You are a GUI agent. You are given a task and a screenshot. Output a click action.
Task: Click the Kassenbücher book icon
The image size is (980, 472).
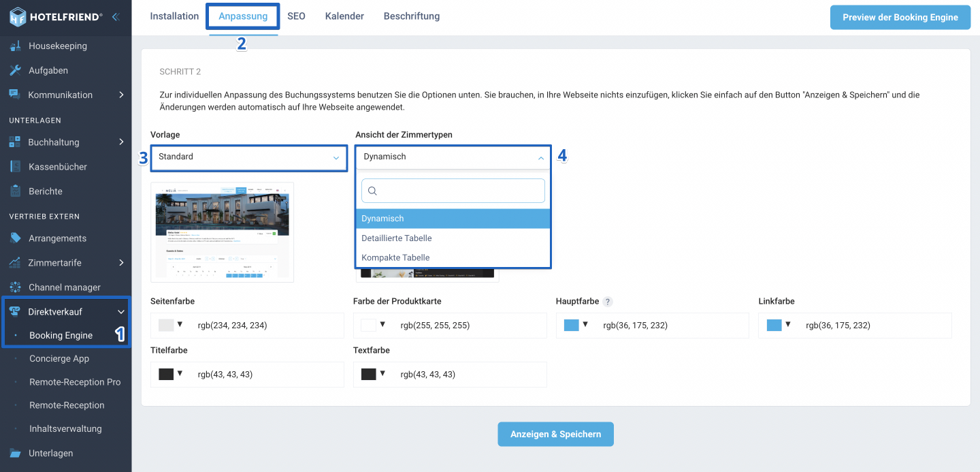15,167
